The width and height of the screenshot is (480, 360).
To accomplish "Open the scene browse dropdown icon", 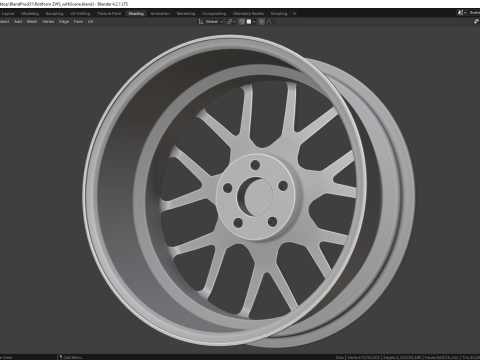I will coord(462,13).
